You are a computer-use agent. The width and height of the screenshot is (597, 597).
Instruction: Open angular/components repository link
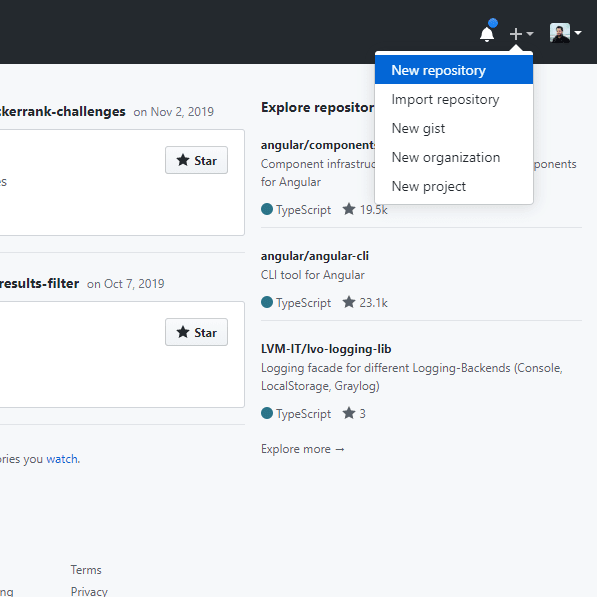tap(318, 145)
